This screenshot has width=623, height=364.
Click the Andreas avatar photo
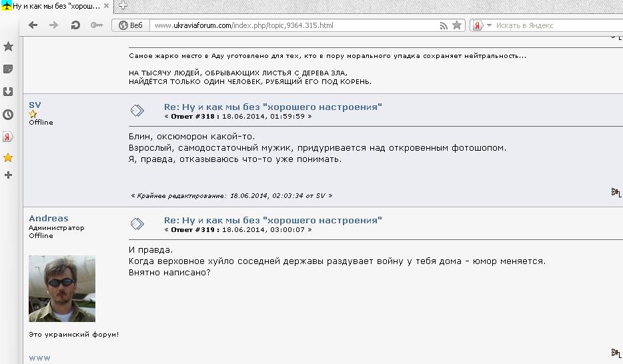[62, 288]
